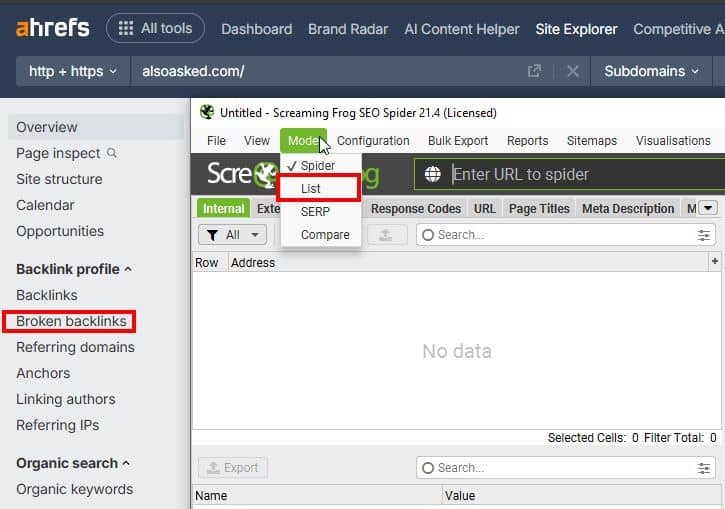Open upper search filter settings icon
The height and width of the screenshot is (509, 725).
click(x=704, y=235)
